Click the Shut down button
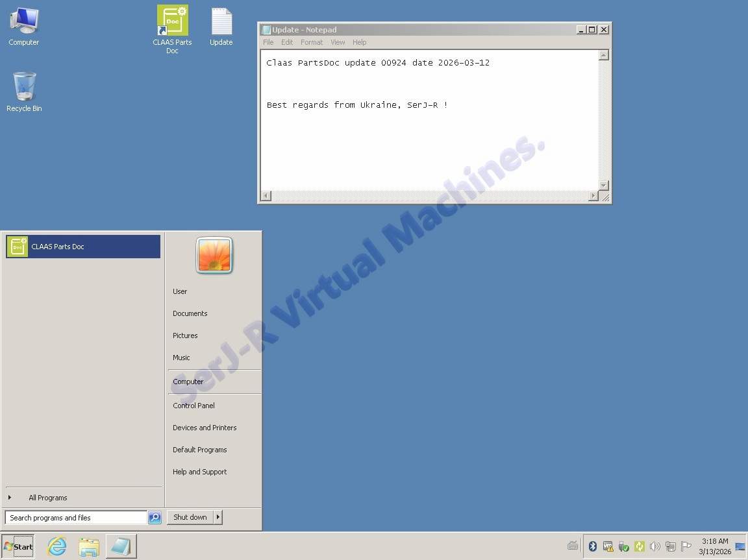This screenshot has height=560, width=748. pyautogui.click(x=190, y=517)
